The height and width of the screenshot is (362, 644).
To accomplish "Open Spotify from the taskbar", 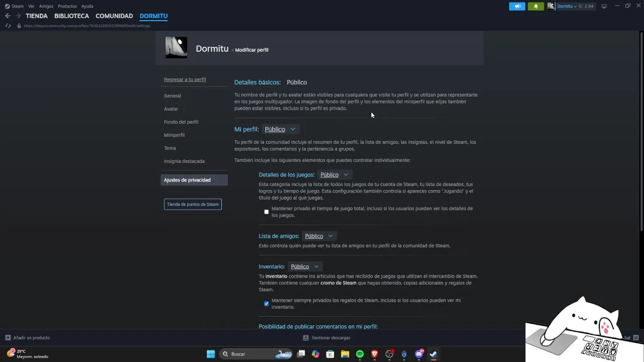I will (x=360, y=354).
